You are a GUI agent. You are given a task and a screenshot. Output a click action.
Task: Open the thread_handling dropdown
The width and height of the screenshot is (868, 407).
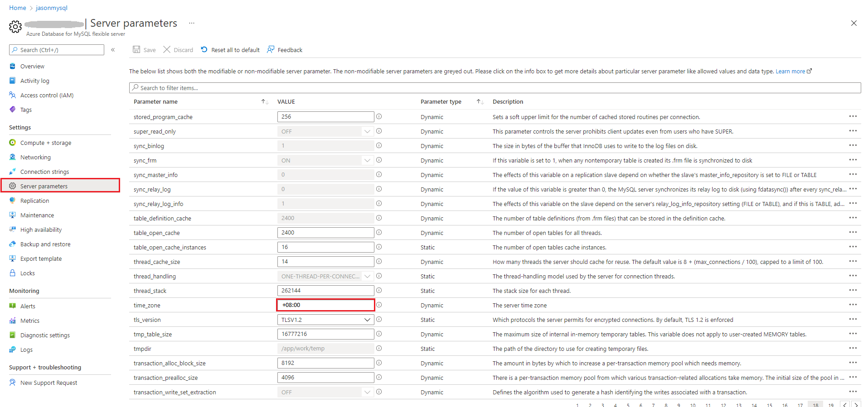(x=367, y=276)
